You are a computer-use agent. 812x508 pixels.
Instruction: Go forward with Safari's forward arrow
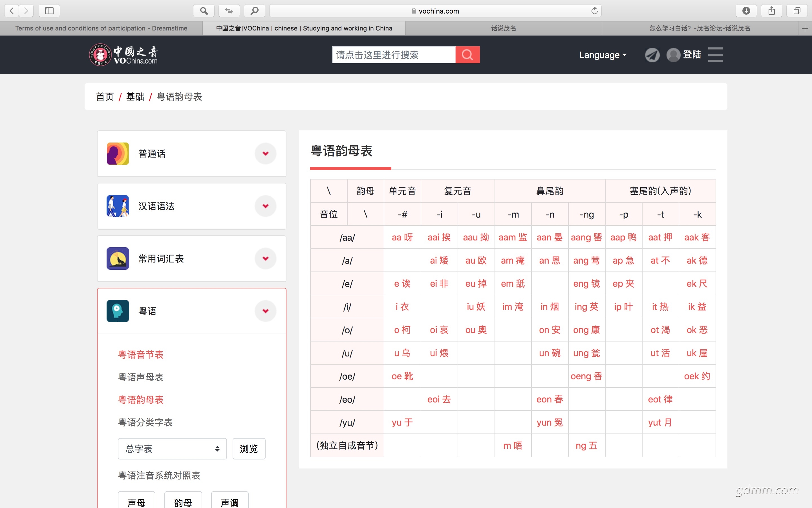(26, 11)
